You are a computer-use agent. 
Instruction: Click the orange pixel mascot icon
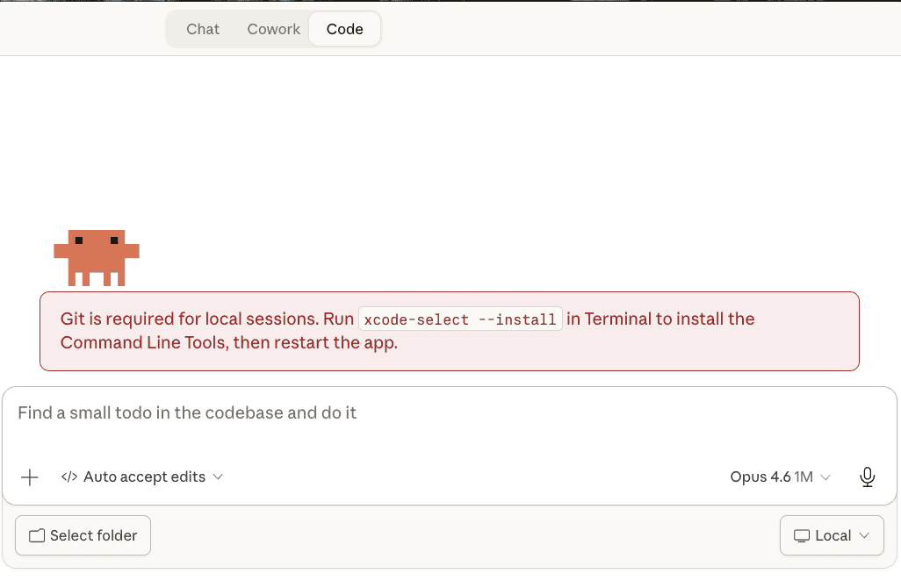click(x=97, y=258)
